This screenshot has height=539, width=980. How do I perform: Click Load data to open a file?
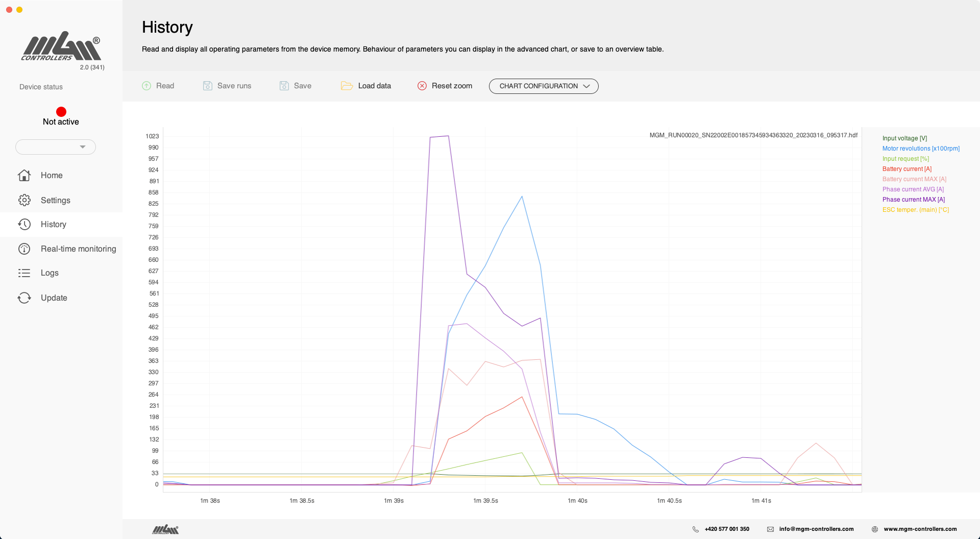click(x=366, y=86)
